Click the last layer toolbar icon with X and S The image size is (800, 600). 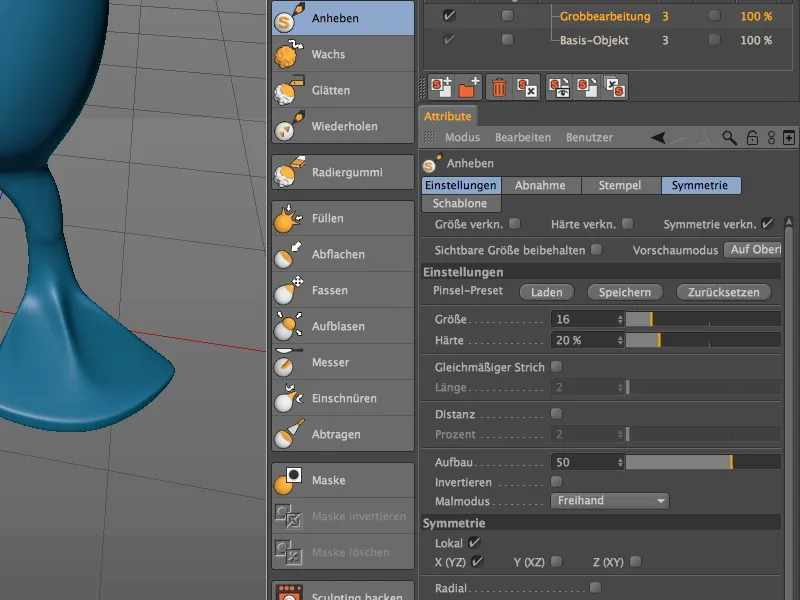pyautogui.click(x=614, y=87)
